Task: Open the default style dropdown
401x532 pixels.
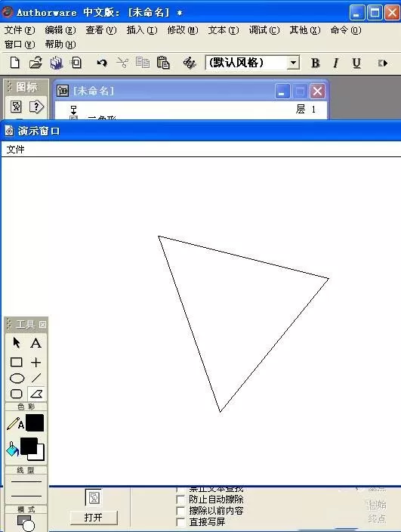Action: (294, 63)
